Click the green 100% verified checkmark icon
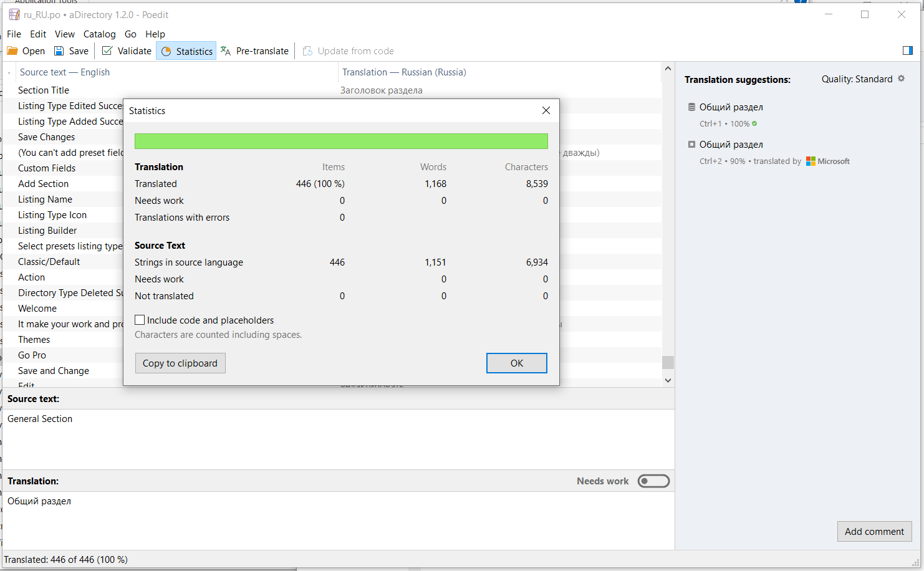 pos(754,123)
